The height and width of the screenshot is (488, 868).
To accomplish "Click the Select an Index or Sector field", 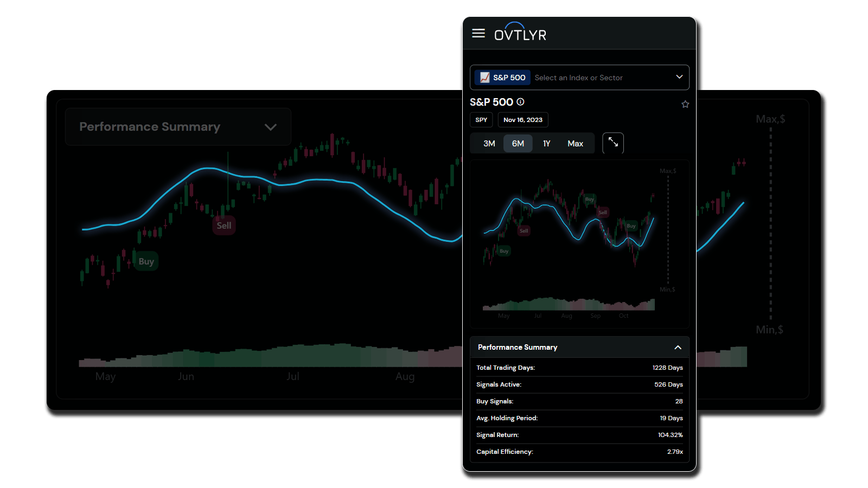I will (578, 78).
